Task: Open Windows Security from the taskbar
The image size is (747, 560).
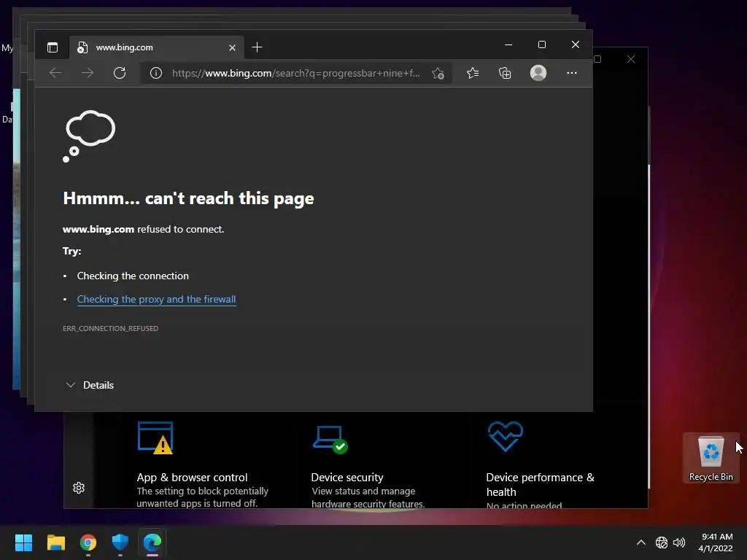Action: point(120,542)
